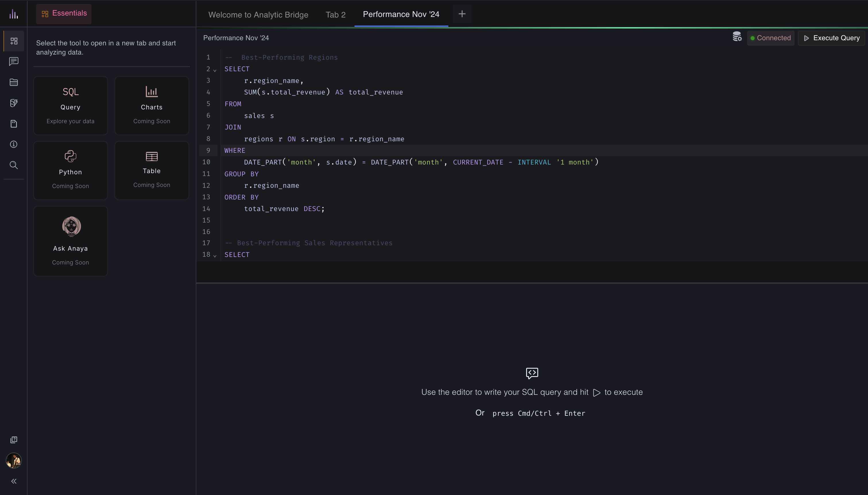This screenshot has width=868, height=495.
Task: Open the saved file sidebar icon
Action: tap(13, 124)
